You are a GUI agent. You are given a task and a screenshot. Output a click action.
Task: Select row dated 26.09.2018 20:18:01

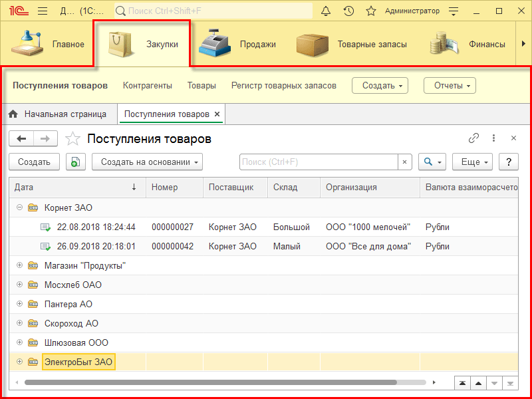pyautogui.click(x=263, y=246)
